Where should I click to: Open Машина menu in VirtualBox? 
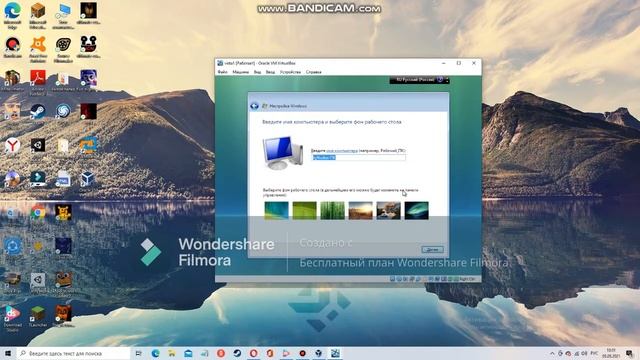(x=240, y=72)
